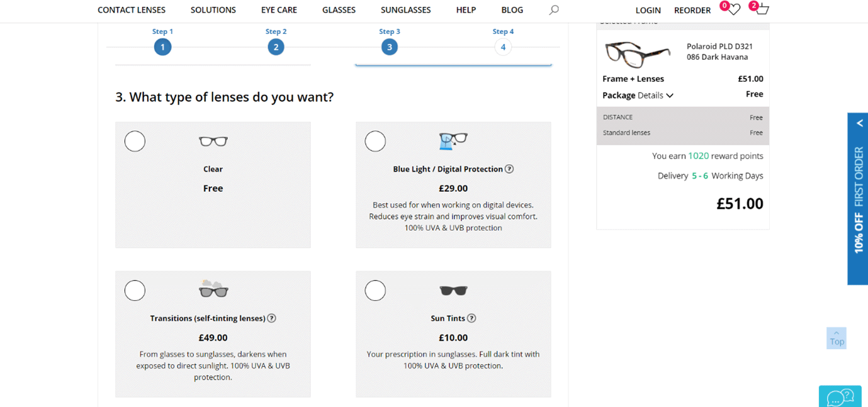Open the live chat bubble icon

tap(840, 397)
